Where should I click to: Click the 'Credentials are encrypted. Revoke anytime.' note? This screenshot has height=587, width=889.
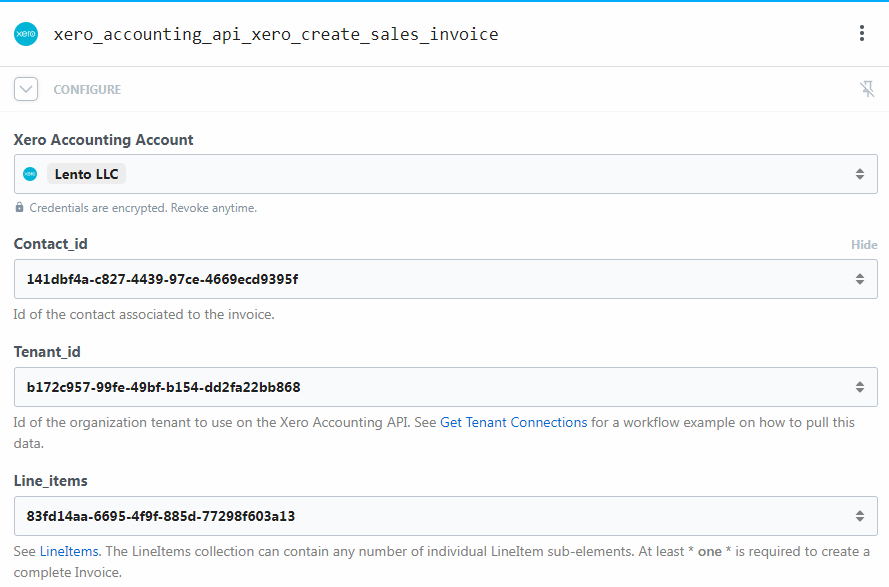[143, 208]
